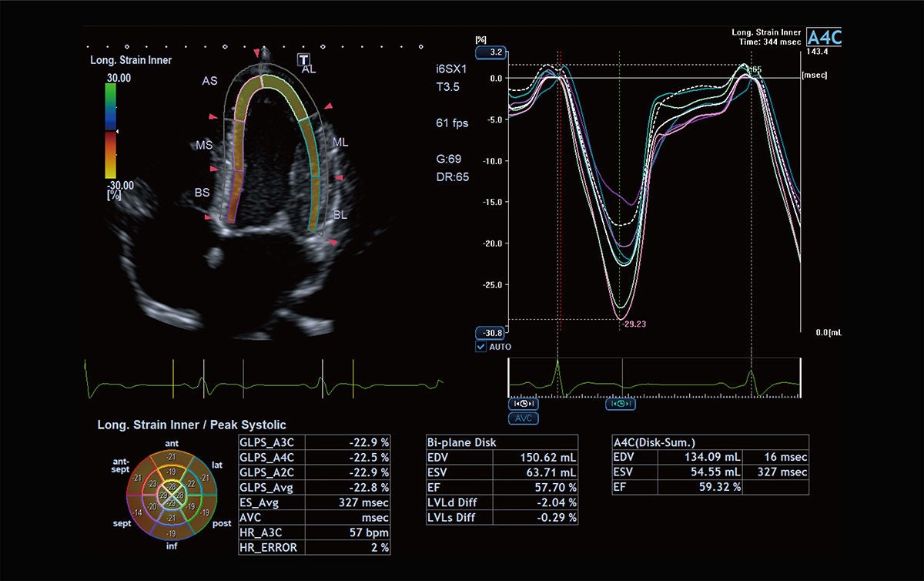Click the '61 fps' frame rate readout

coord(453,122)
